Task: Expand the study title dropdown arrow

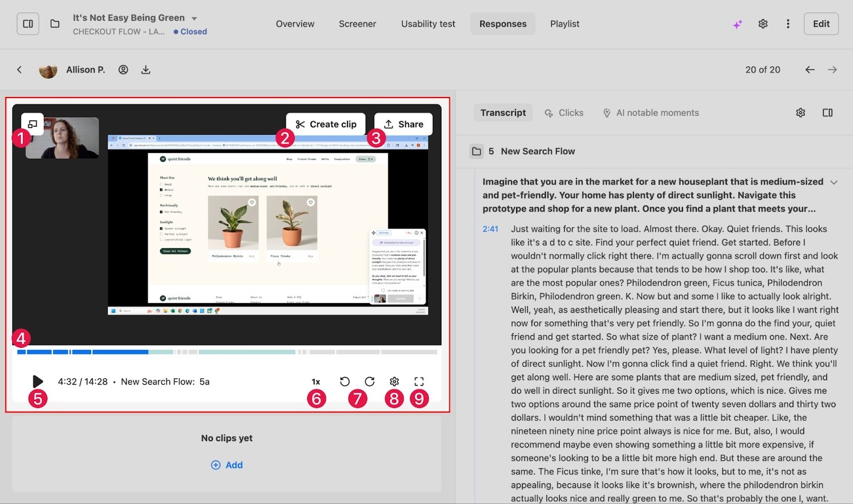Action: [194, 19]
